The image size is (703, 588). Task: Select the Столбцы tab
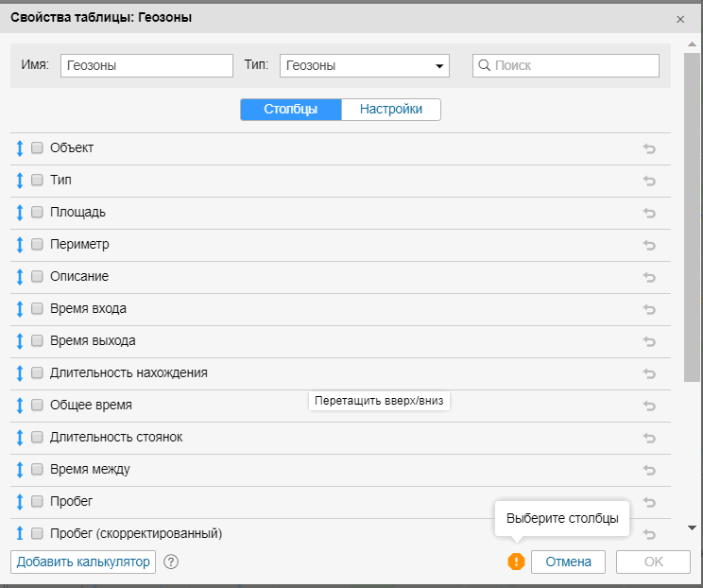[x=290, y=110]
